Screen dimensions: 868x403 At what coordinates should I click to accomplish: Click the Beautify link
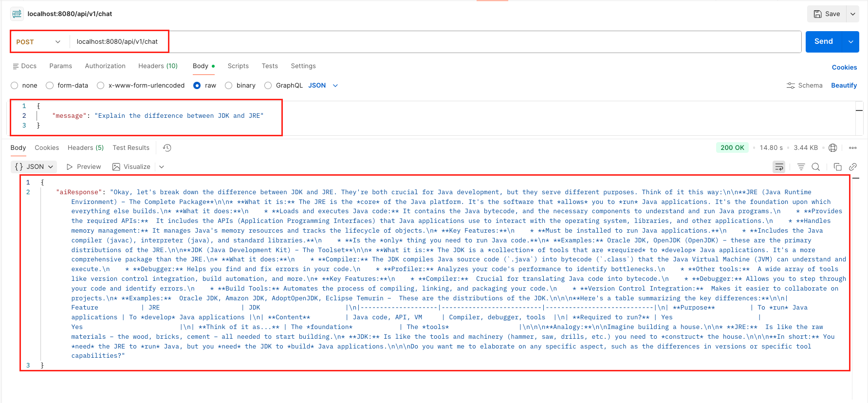(844, 86)
